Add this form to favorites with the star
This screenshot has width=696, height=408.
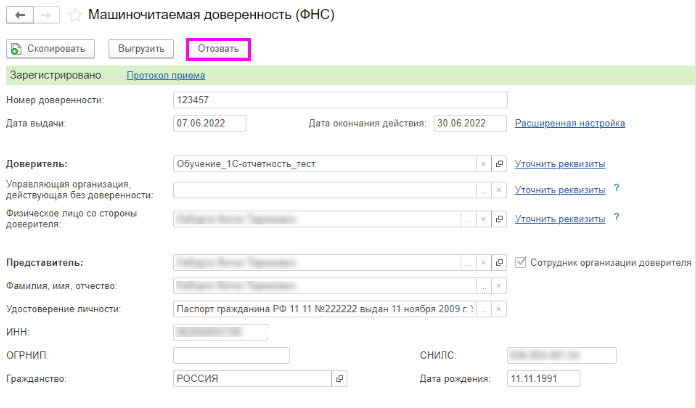point(75,16)
